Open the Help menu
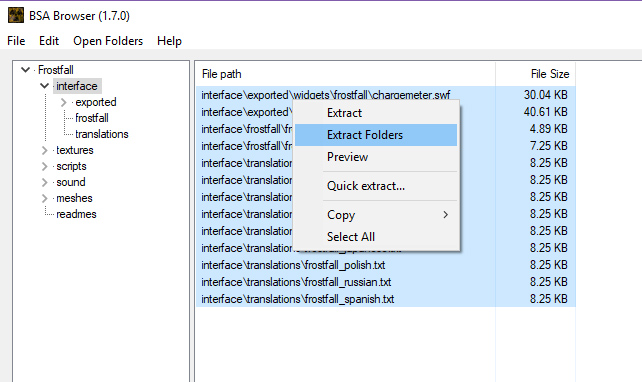The width and height of the screenshot is (642, 382). tap(169, 41)
